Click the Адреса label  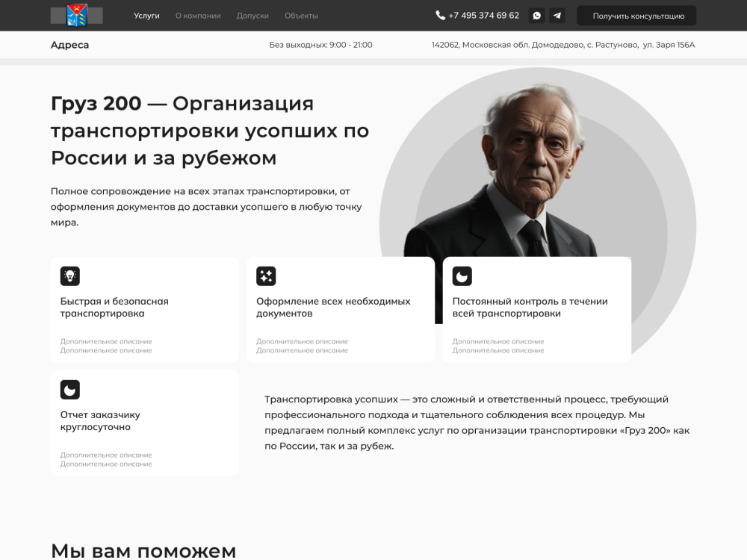point(69,45)
